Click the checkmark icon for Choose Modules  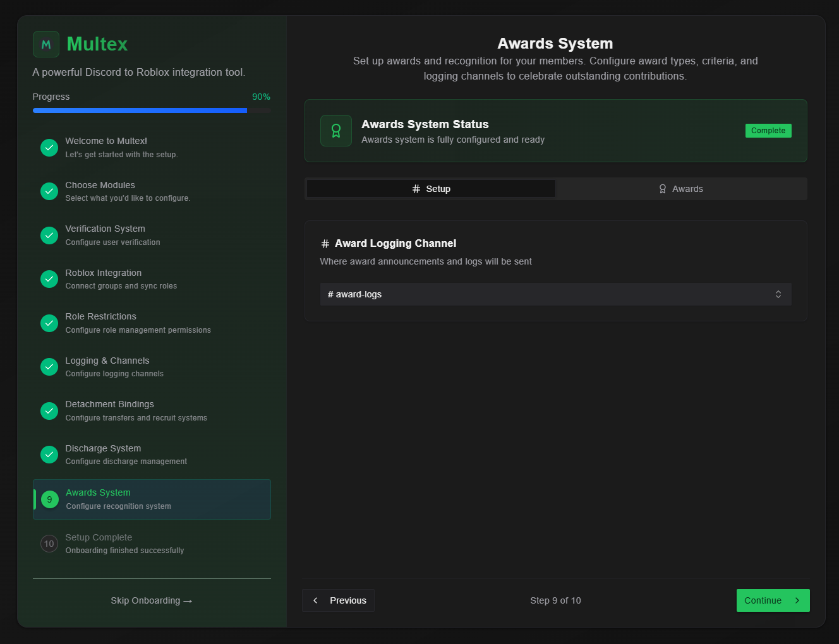(x=49, y=191)
